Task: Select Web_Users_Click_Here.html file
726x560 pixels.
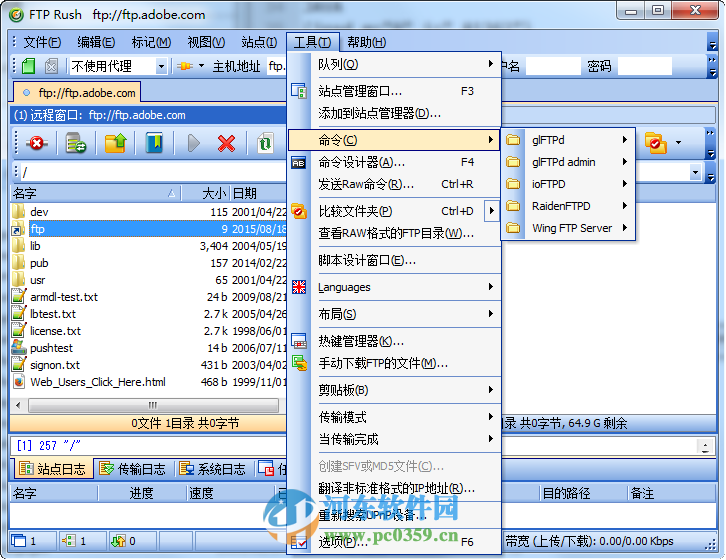Action: pos(149,382)
